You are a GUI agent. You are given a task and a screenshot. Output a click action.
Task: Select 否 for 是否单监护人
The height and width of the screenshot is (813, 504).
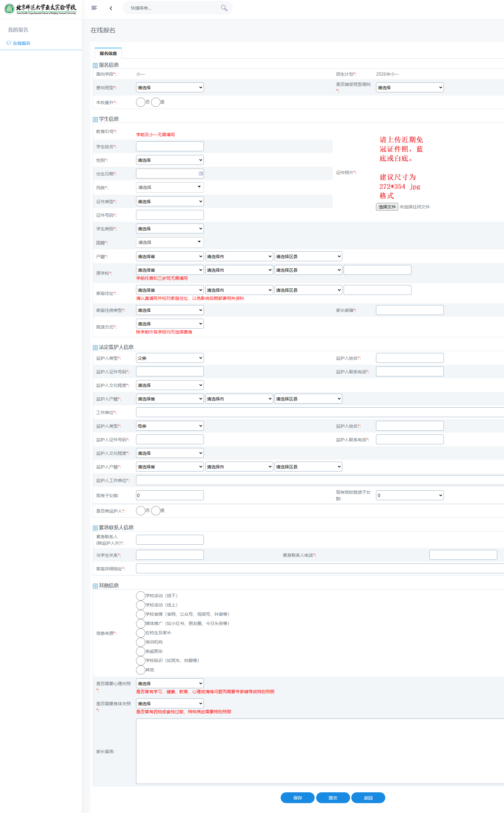[x=141, y=510]
